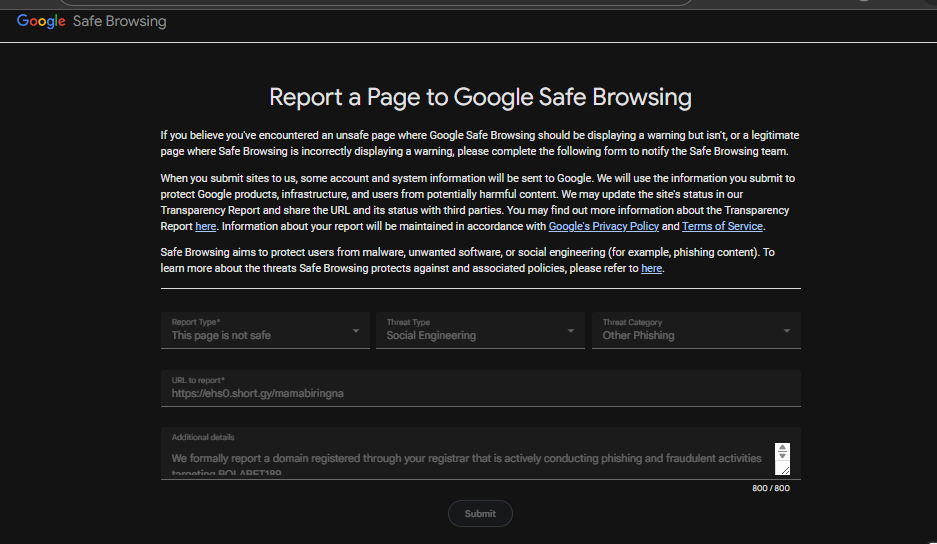Open the threats policies 'here' link
Image resolution: width=937 pixels, height=544 pixels.
point(651,268)
